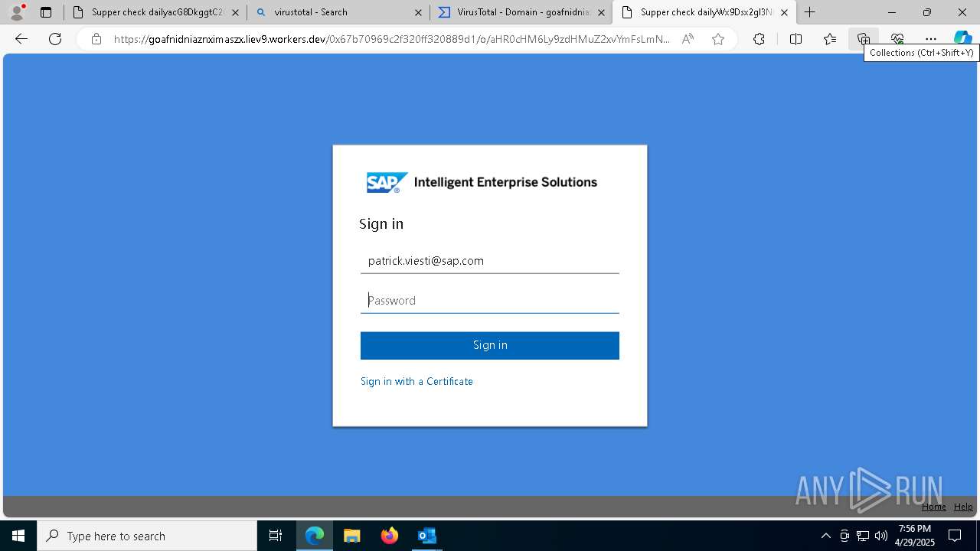Open network status tray icon

pyautogui.click(x=863, y=536)
